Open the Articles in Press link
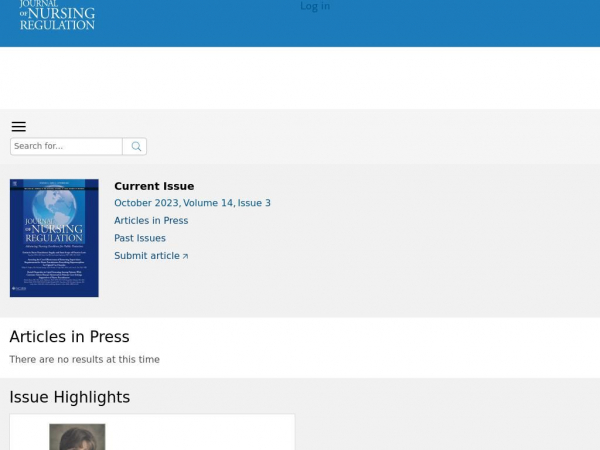 tap(151, 220)
